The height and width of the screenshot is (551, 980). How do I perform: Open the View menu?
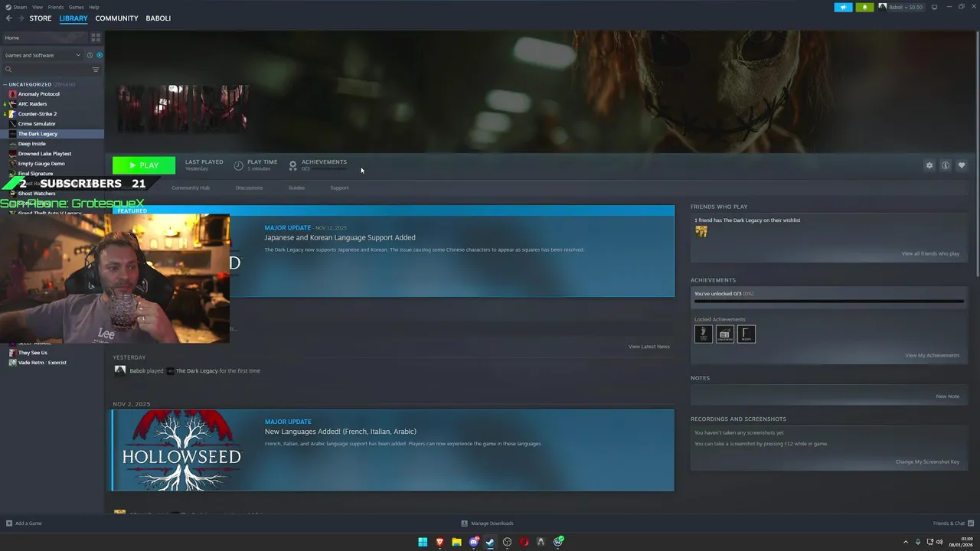pos(38,7)
